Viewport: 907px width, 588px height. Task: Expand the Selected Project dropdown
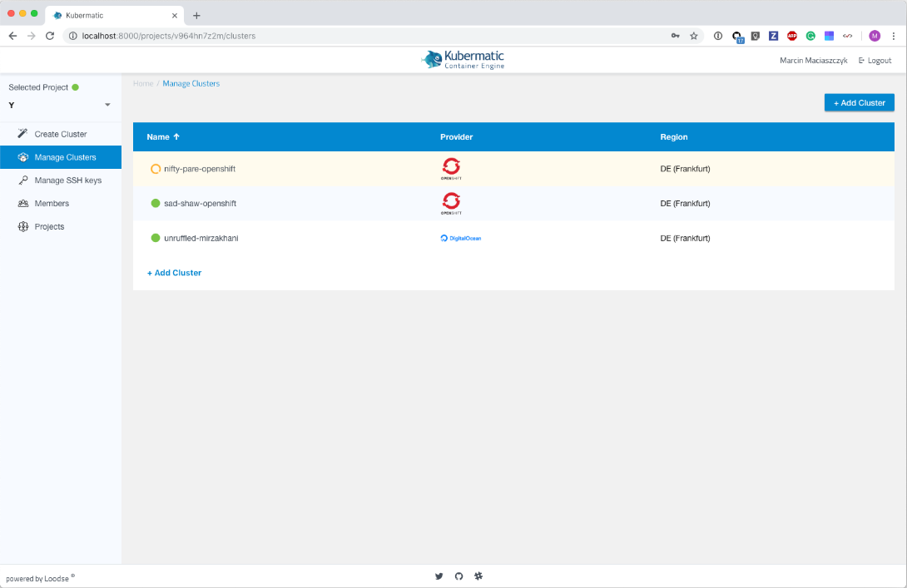[107, 105]
